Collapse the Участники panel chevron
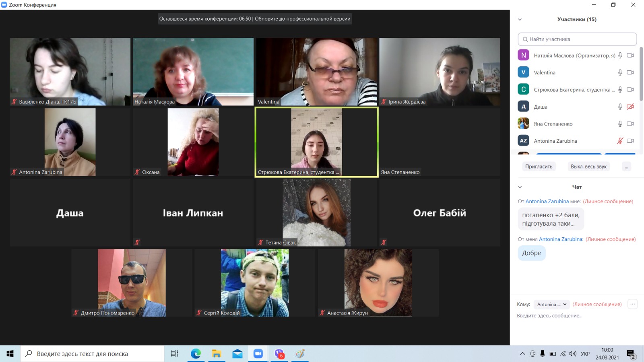Screen dimensions: 644x362 click(520, 19)
